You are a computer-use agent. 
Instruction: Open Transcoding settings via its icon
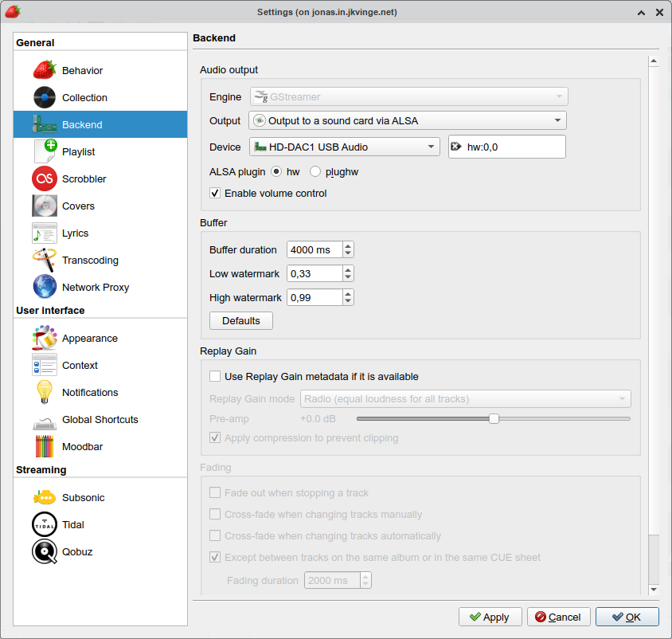coord(45,260)
